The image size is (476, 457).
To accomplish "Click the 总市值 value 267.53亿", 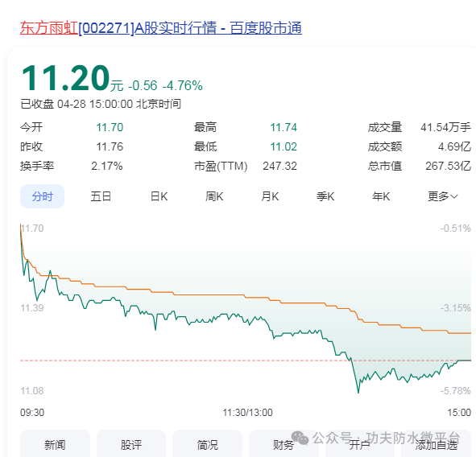I will pos(448,167).
